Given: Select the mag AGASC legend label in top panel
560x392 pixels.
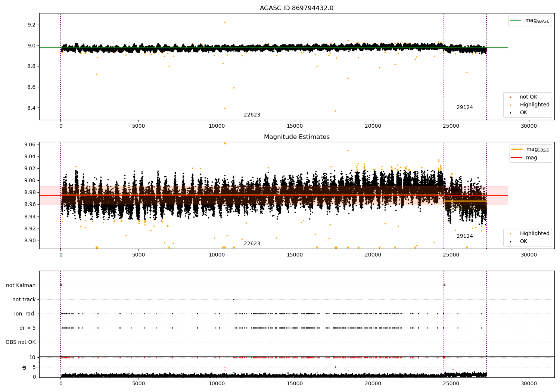Looking at the screenshot, I should (x=537, y=21).
